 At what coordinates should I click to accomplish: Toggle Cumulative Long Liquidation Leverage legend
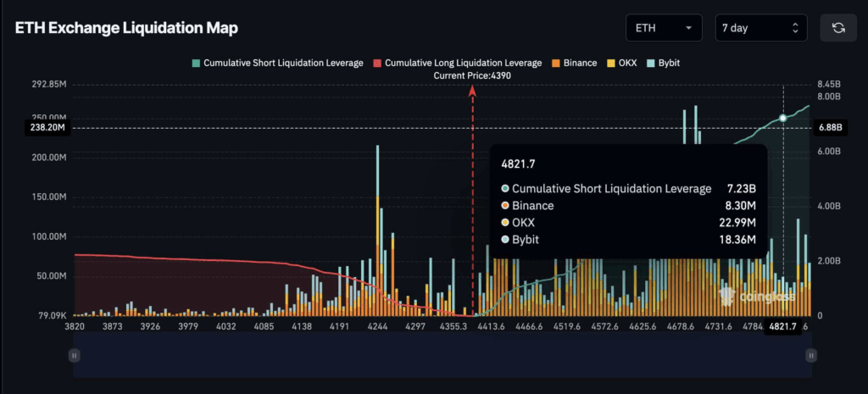pyautogui.click(x=462, y=63)
